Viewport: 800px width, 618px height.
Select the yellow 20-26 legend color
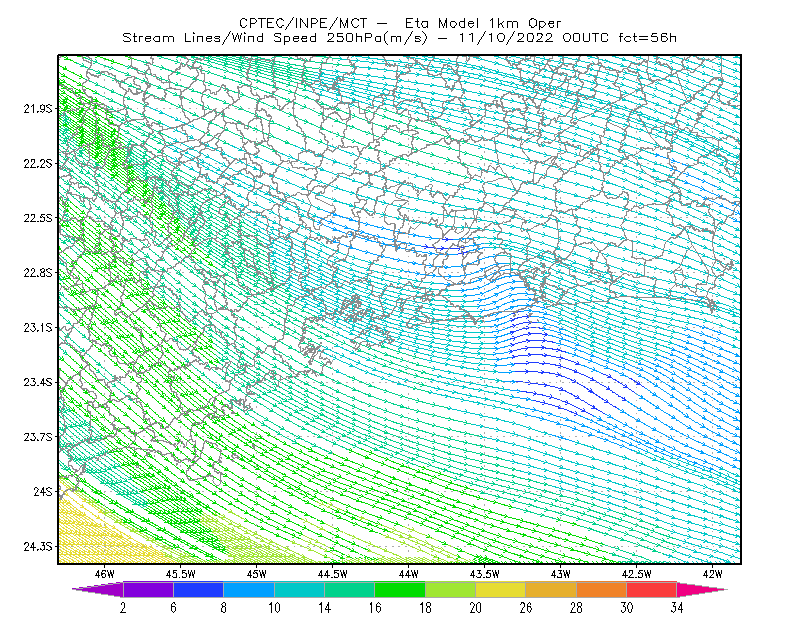point(501,589)
